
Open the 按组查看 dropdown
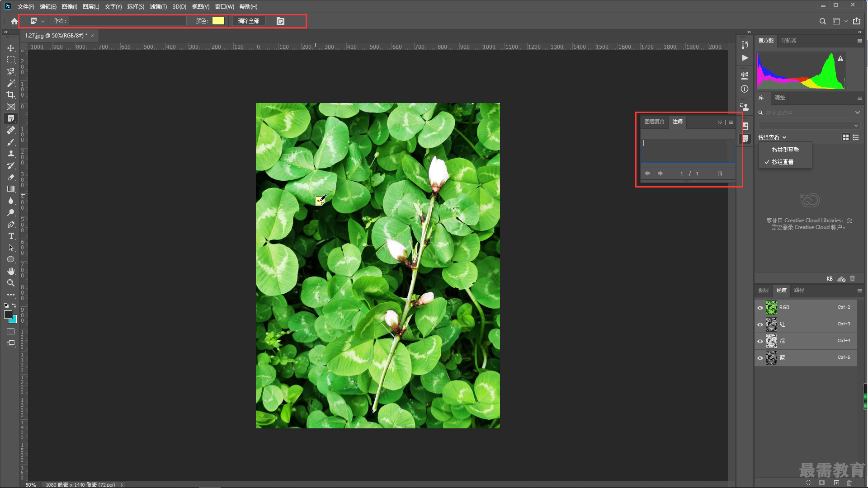(x=772, y=137)
